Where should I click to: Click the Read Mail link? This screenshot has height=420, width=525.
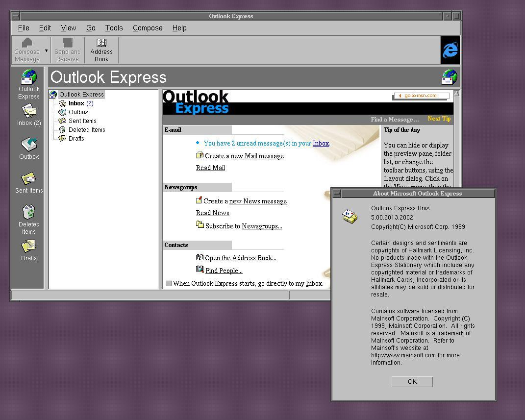(210, 168)
